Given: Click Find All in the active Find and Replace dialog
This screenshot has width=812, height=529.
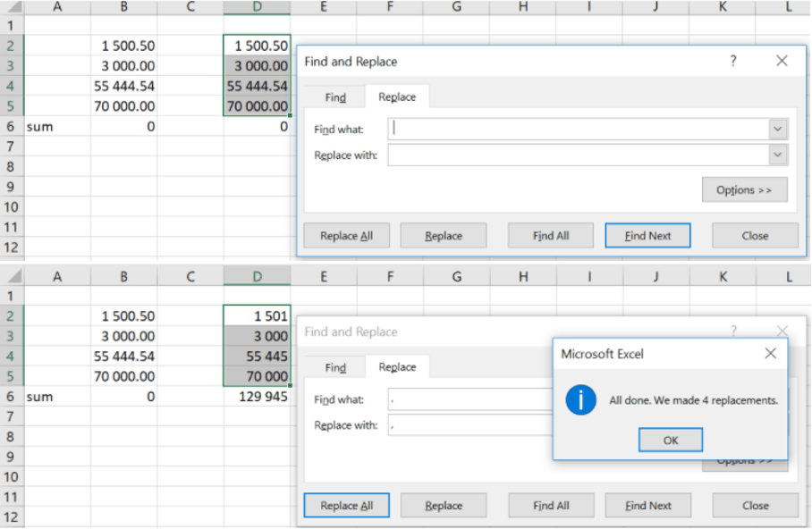Looking at the screenshot, I should 550,236.
